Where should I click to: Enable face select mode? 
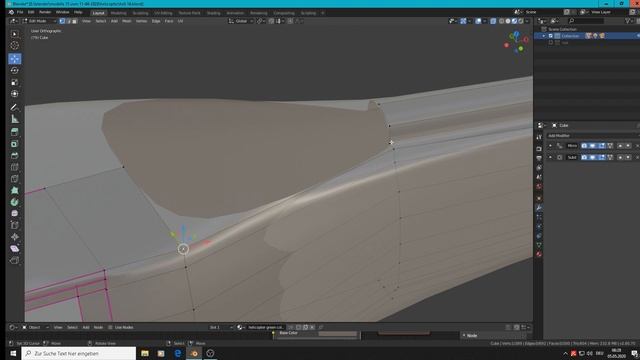pos(74,21)
